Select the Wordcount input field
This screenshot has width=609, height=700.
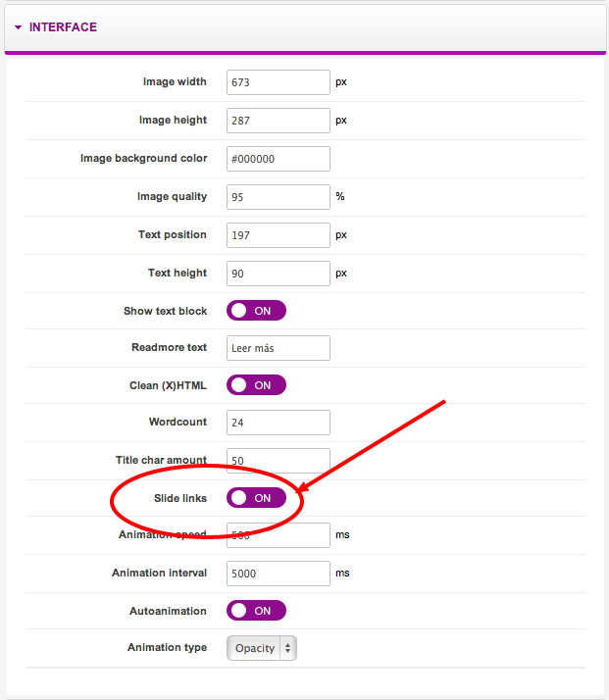279,423
